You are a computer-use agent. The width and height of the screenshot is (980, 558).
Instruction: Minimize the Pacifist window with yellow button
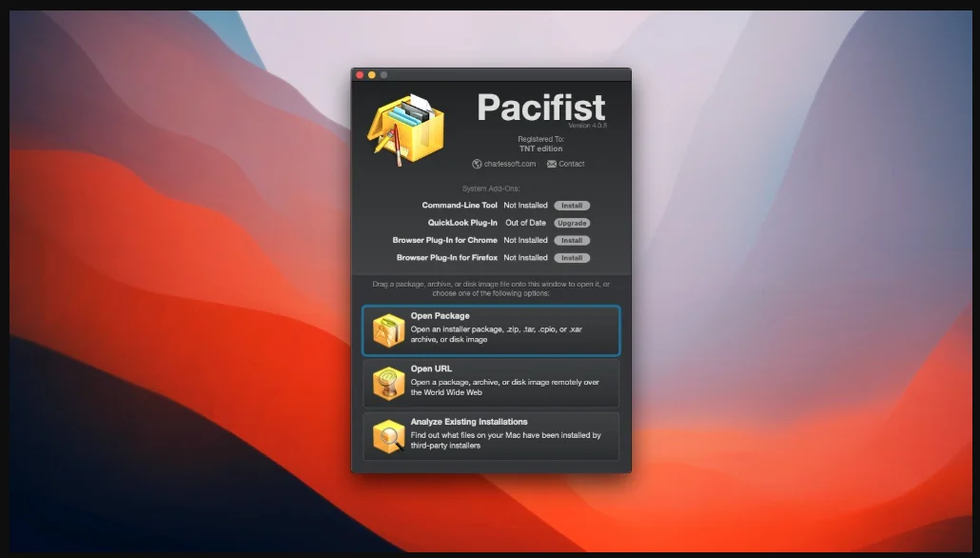pyautogui.click(x=372, y=75)
